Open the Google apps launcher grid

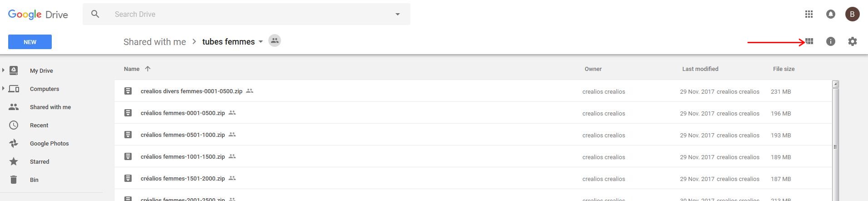(x=809, y=14)
